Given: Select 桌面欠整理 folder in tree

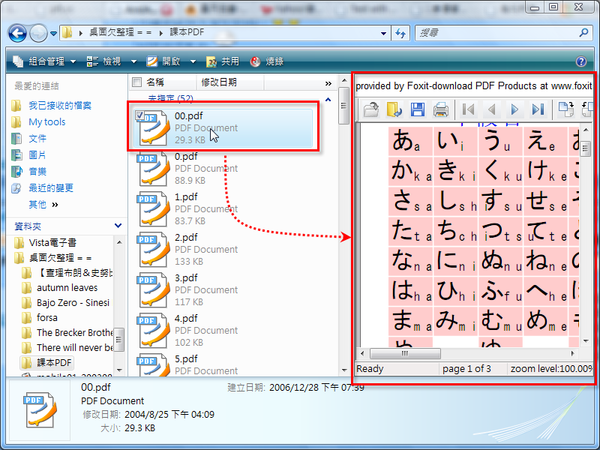Looking at the screenshot, I should tap(60, 258).
